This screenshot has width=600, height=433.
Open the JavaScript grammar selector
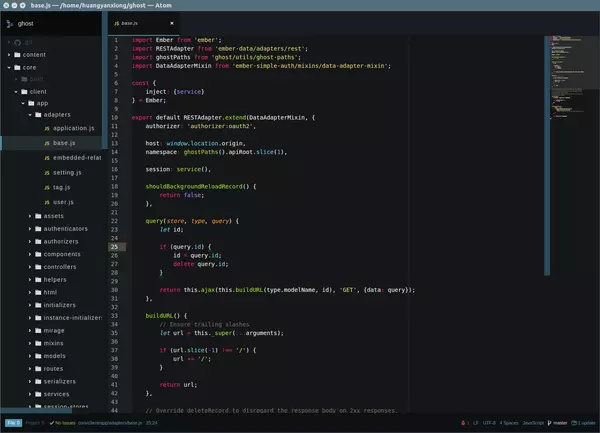point(533,423)
